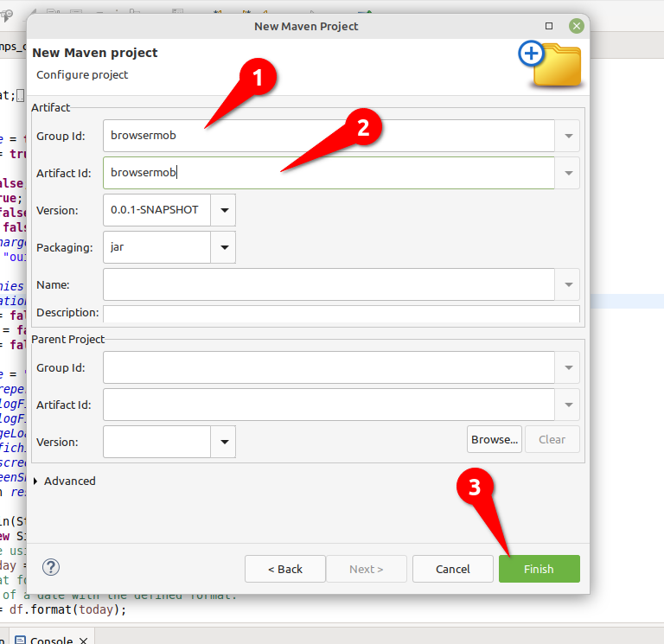The image size is (664, 644).
Task: Click the help question mark icon
Action: pyautogui.click(x=51, y=568)
